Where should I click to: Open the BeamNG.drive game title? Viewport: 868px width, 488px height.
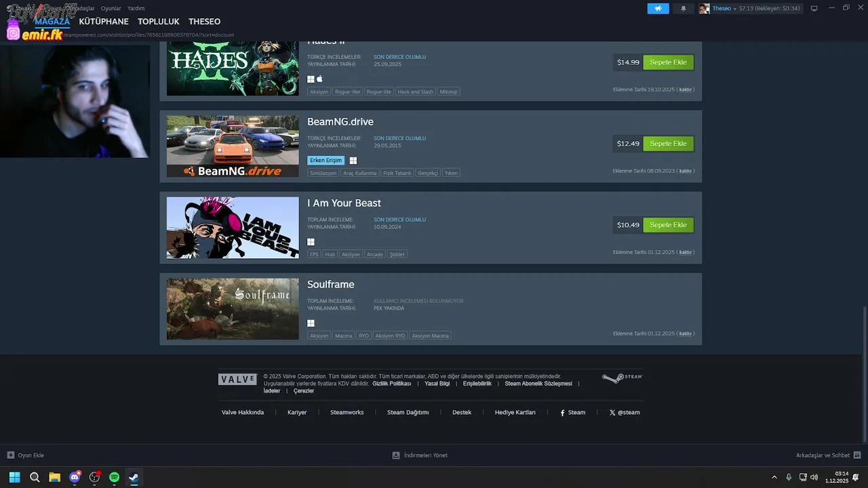point(340,122)
